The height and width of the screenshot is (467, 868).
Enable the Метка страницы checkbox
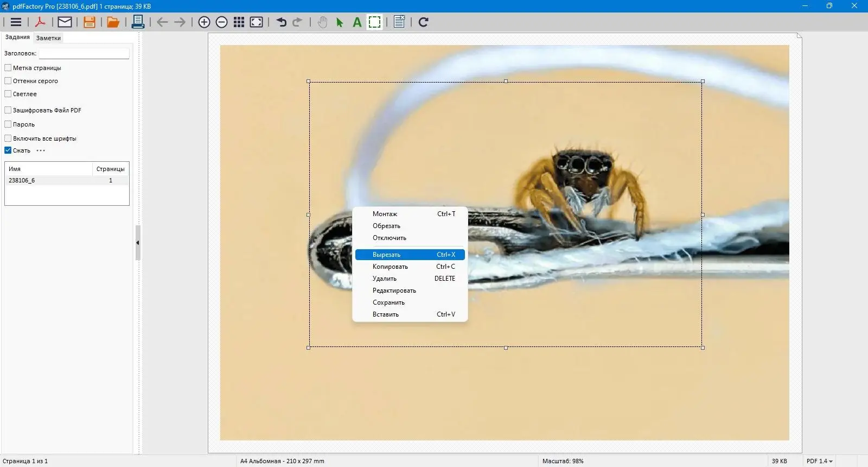8,68
